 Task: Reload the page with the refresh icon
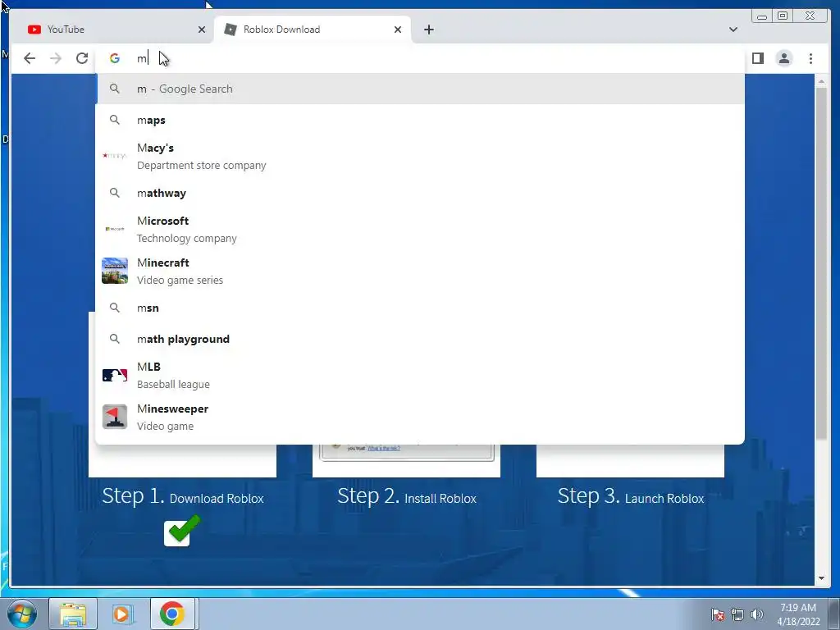(82, 58)
